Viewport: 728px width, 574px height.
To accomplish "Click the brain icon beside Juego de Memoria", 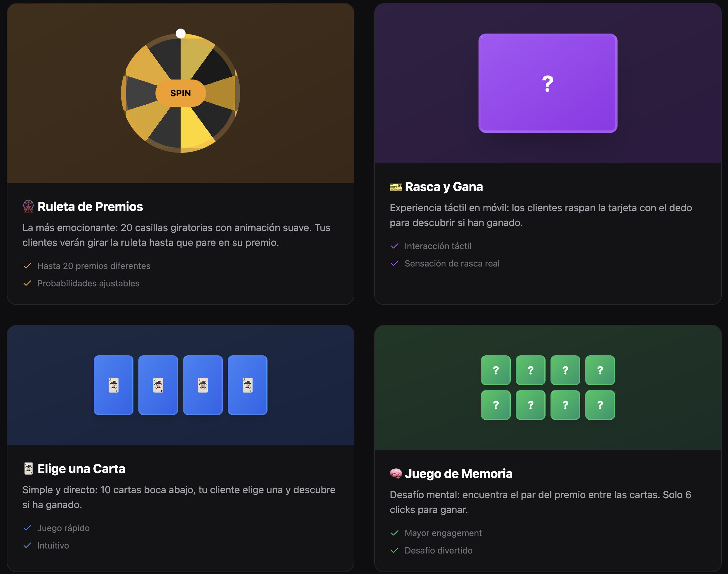I will (396, 473).
